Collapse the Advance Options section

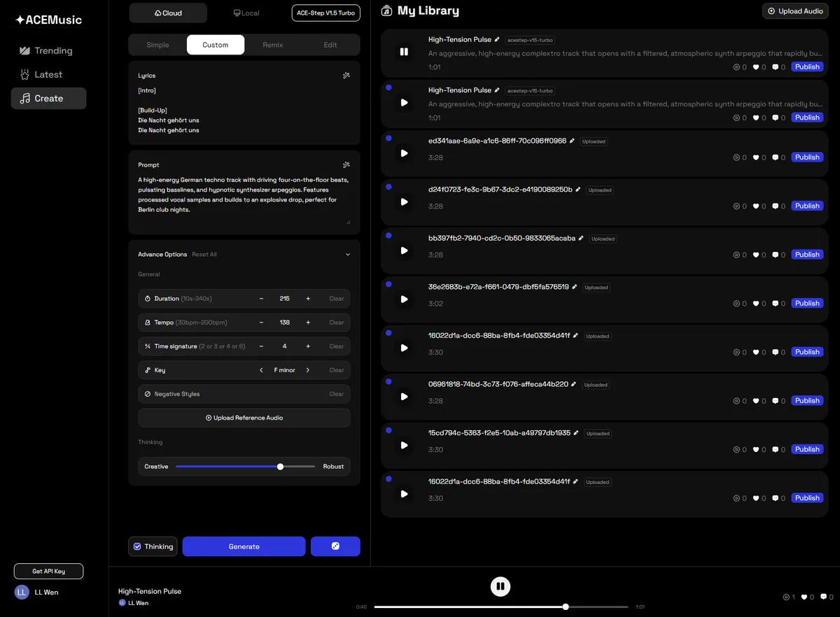[x=348, y=255]
